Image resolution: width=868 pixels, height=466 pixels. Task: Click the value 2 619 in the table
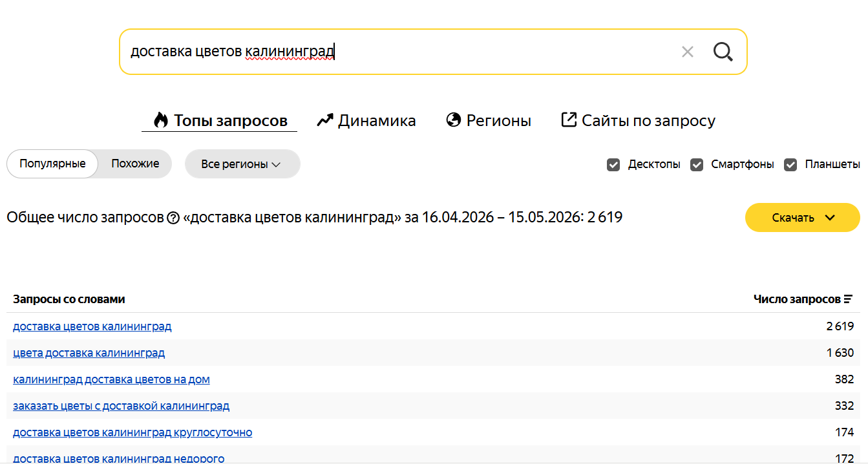pos(840,326)
